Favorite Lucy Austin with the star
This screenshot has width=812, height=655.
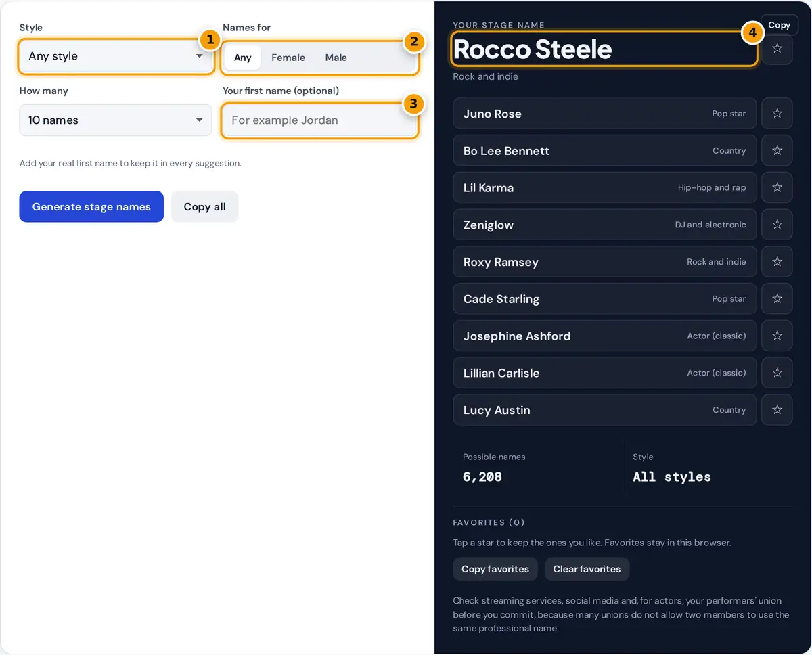pyautogui.click(x=777, y=409)
